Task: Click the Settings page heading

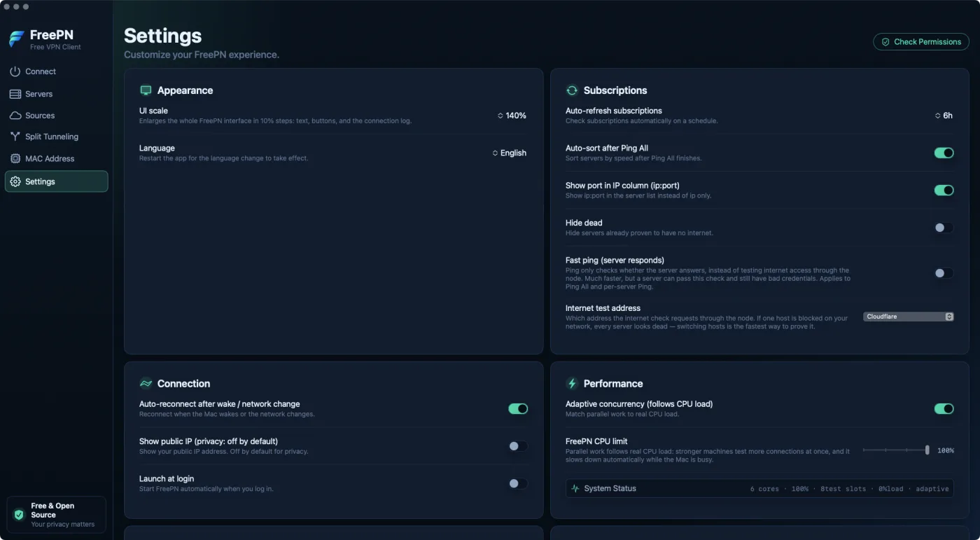Action: pos(163,36)
